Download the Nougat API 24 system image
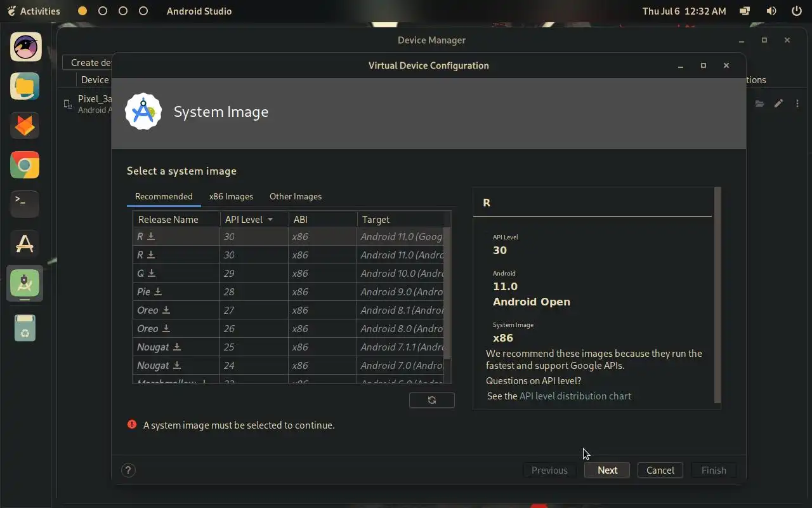Image resolution: width=812 pixels, height=508 pixels. (177, 365)
